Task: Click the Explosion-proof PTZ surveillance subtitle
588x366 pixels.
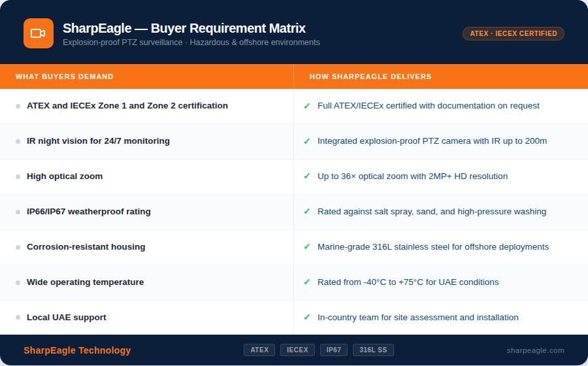Action: [x=191, y=42]
